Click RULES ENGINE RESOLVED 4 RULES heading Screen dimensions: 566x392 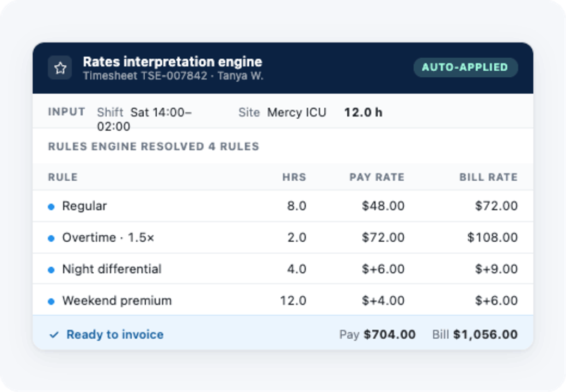click(154, 146)
